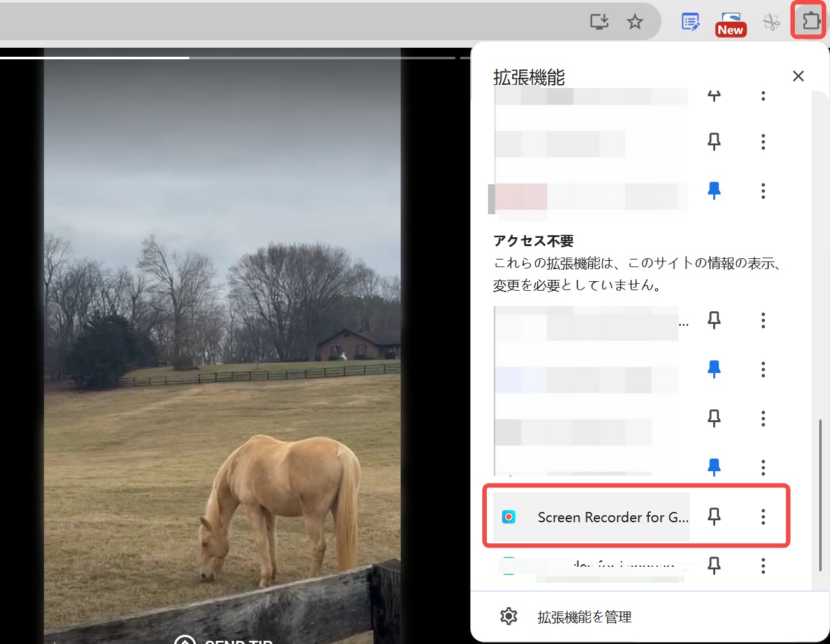Open Screen Recorder for G... extension
Viewport: 830px width, 644px height.
click(591, 517)
